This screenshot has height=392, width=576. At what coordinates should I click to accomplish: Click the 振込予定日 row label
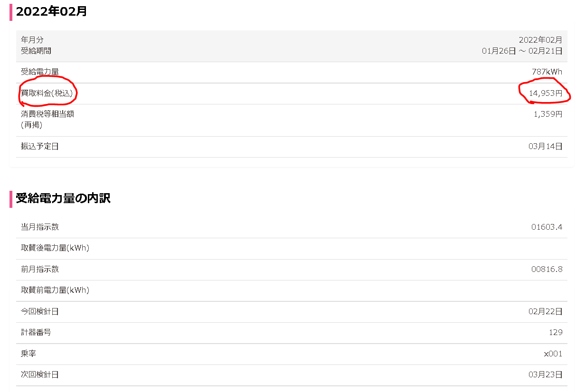pyautogui.click(x=40, y=147)
